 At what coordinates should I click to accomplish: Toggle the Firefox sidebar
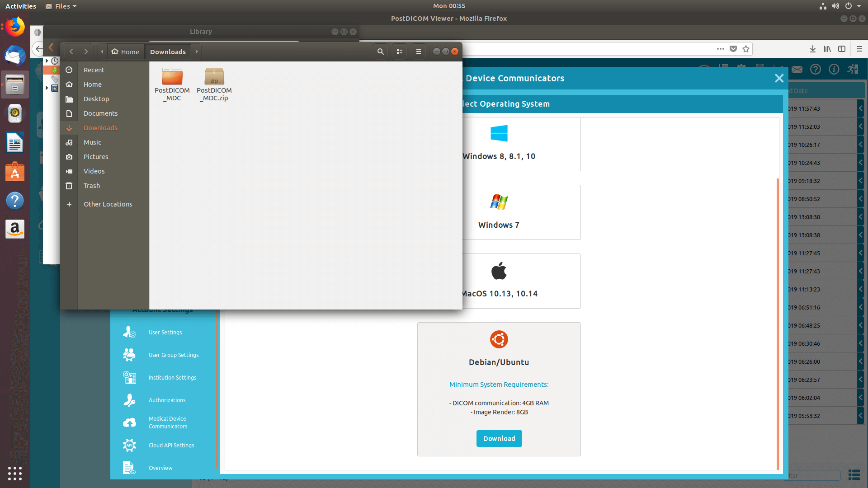pos(842,49)
